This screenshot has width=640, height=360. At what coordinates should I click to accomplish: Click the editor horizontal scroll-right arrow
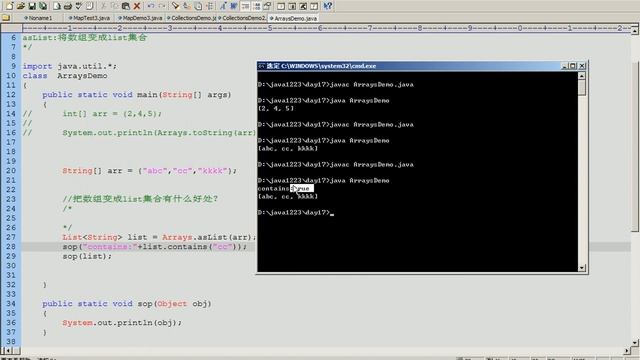[x=628, y=351]
